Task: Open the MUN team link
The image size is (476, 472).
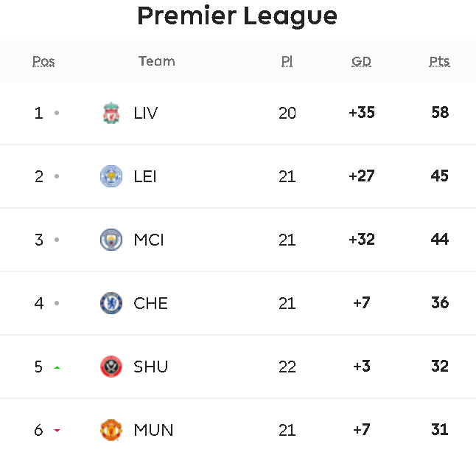Action: pos(153,430)
